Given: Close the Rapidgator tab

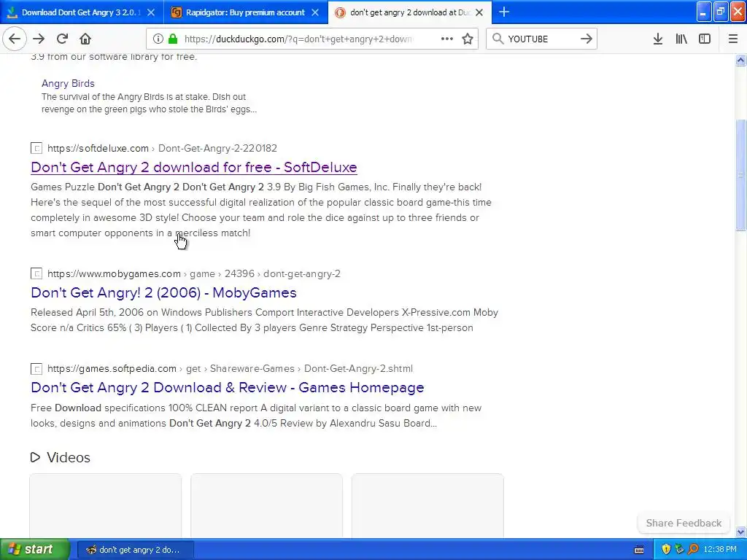Looking at the screenshot, I should pyautogui.click(x=315, y=12).
